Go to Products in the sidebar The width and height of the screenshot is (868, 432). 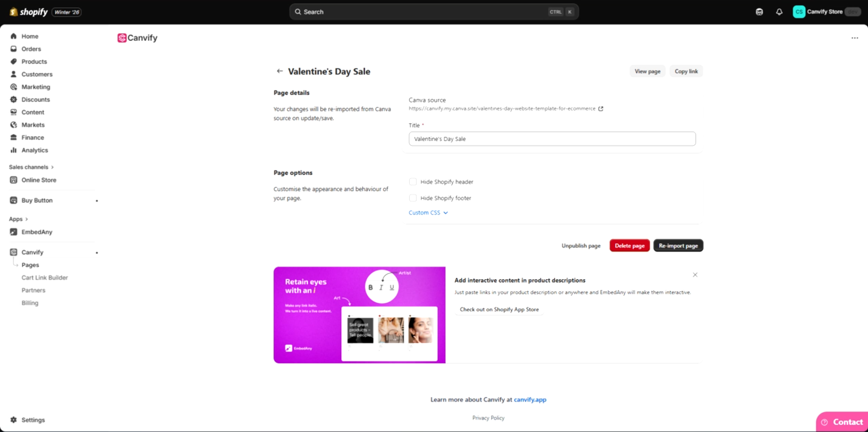34,61
